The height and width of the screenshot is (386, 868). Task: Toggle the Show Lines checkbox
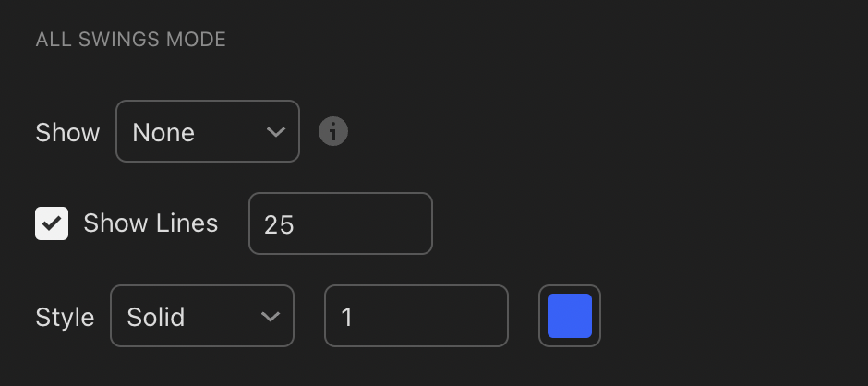click(x=52, y=223)
